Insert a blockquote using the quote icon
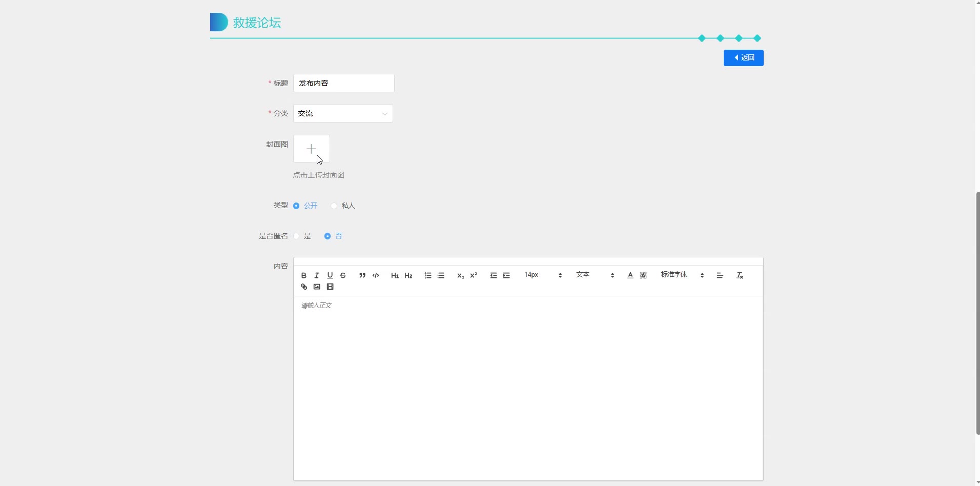Viewport: 980px width, 486px height. click(362, 275)
